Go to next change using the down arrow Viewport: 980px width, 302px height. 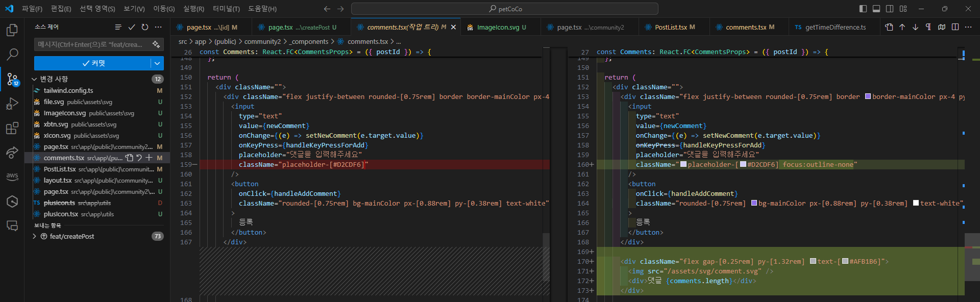click(x=915, y=27)
